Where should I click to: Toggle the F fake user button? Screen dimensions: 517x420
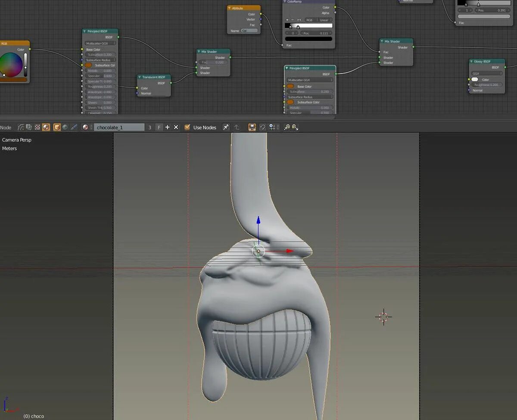point(159,127)
